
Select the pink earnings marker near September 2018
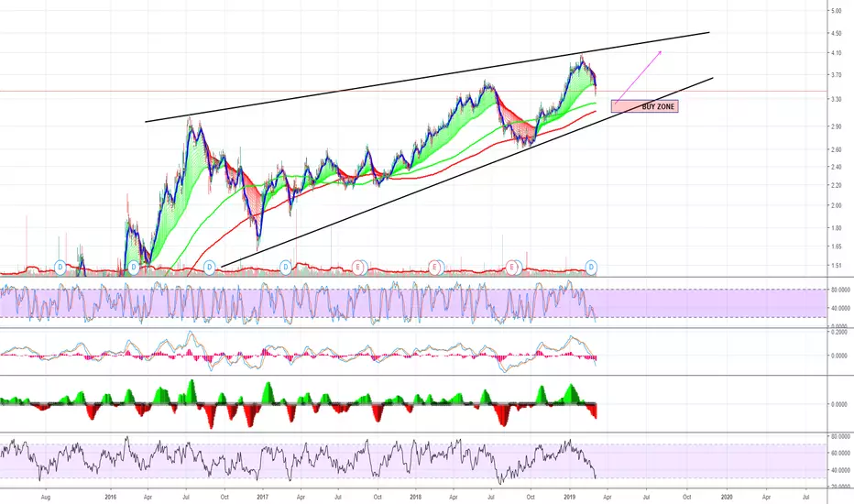click(511, 267)
